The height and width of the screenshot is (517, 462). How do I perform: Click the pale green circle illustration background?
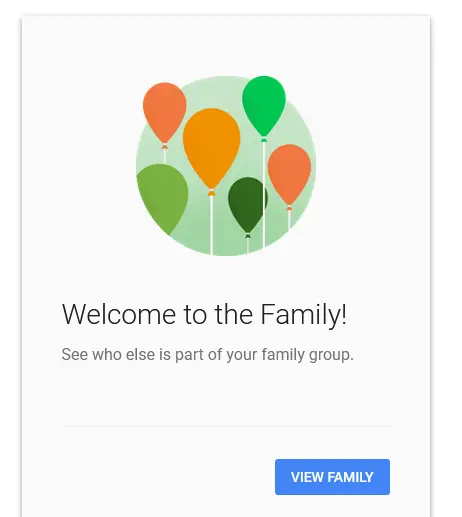(x=226, y=166)
